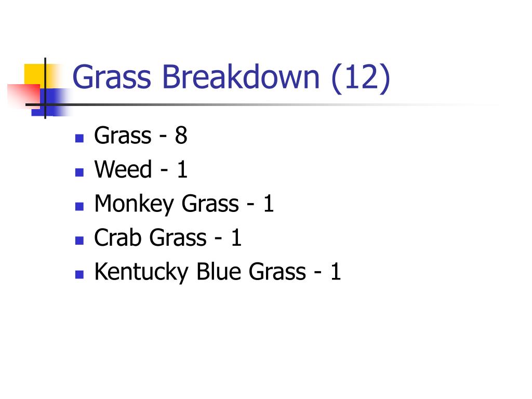532x399 pixels.
Task: Select Kentucky Blue Grass - 1 text line
Action: 218,272
